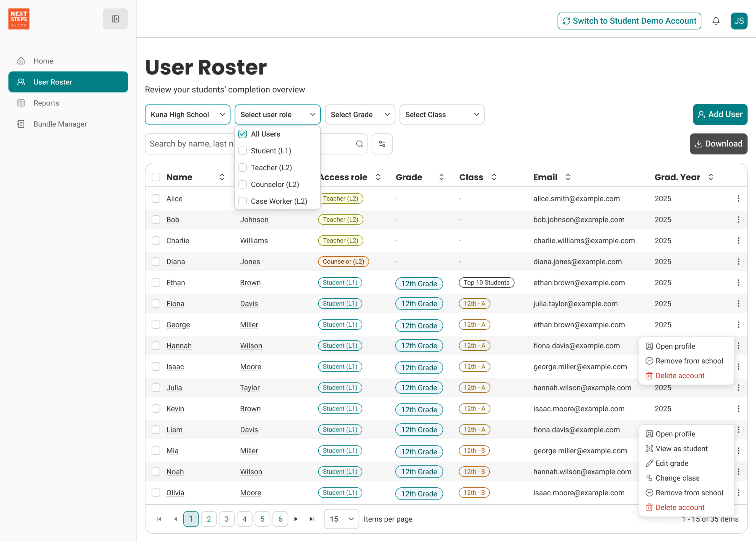Screen dimensions: 756x542
Task: Sort by Email column arrows
Action: pos(568,177)
